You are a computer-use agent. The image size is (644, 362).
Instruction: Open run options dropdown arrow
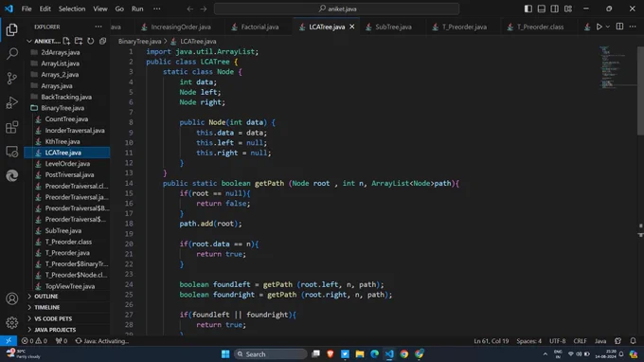pyautogui.click(x=608, y=27)
